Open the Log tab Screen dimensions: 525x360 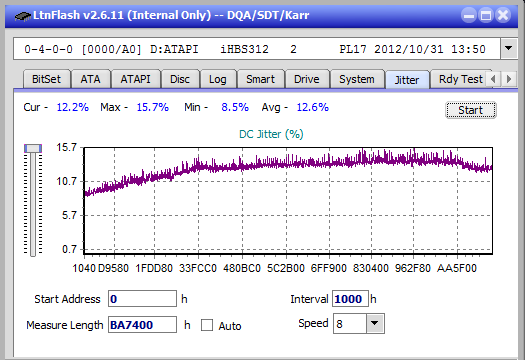218,79
